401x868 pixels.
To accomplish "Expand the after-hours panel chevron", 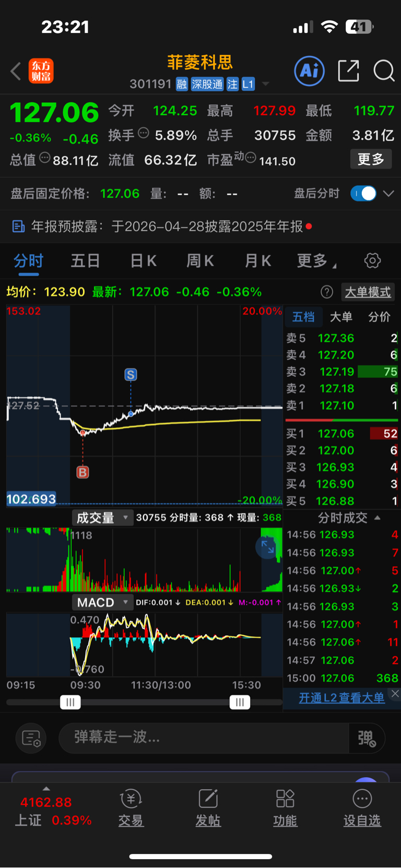I will 388,193.
